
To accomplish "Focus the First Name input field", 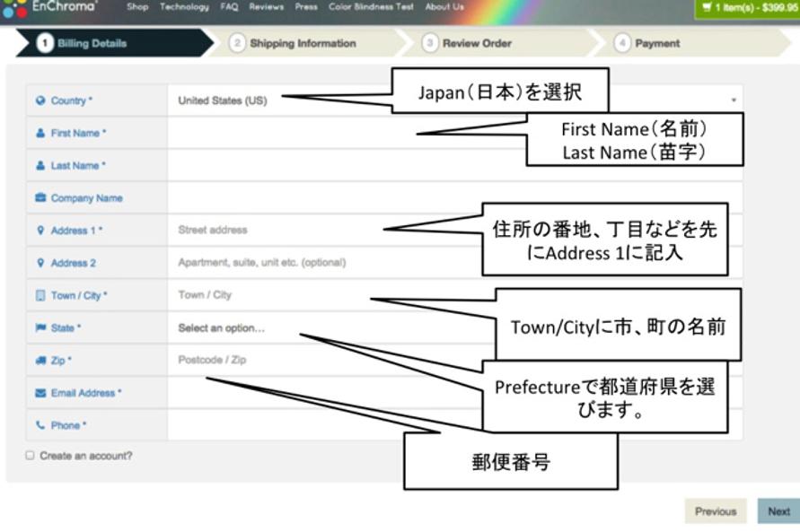I will coord(454,133).
